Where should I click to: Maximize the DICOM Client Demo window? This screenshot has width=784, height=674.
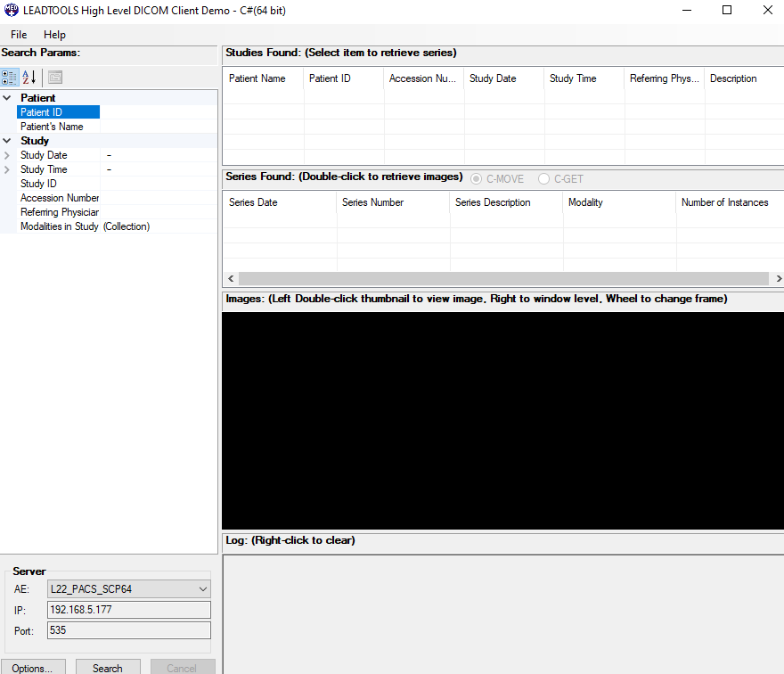(727, 10)
